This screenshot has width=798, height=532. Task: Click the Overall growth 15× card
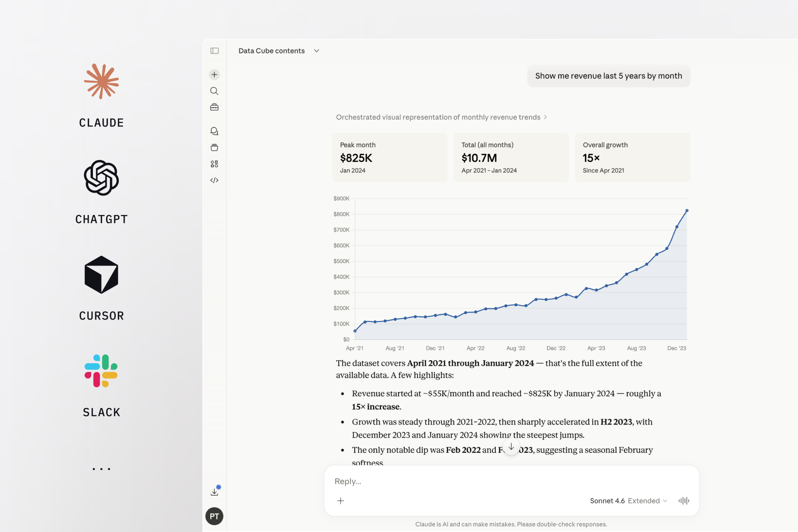[633, 158]
